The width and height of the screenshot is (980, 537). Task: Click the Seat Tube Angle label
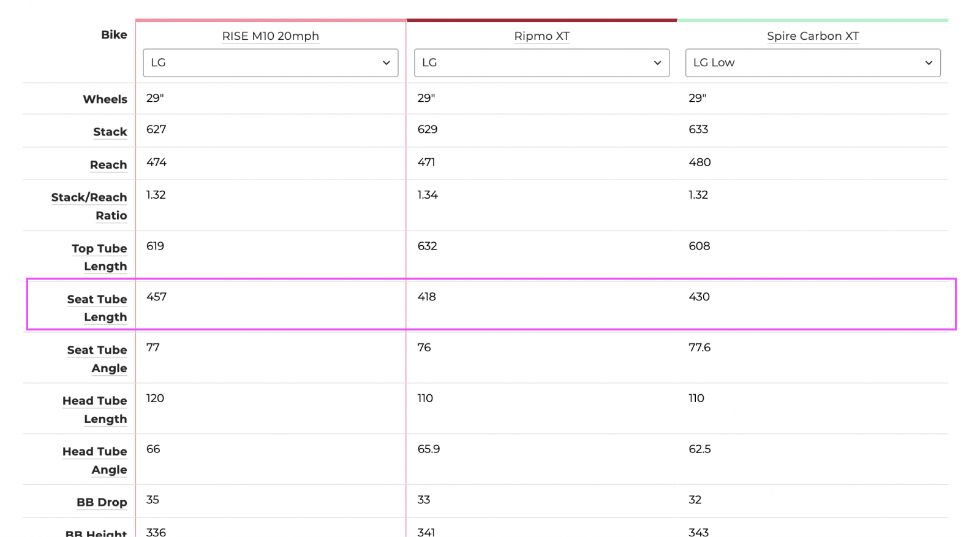click(97, 359)
